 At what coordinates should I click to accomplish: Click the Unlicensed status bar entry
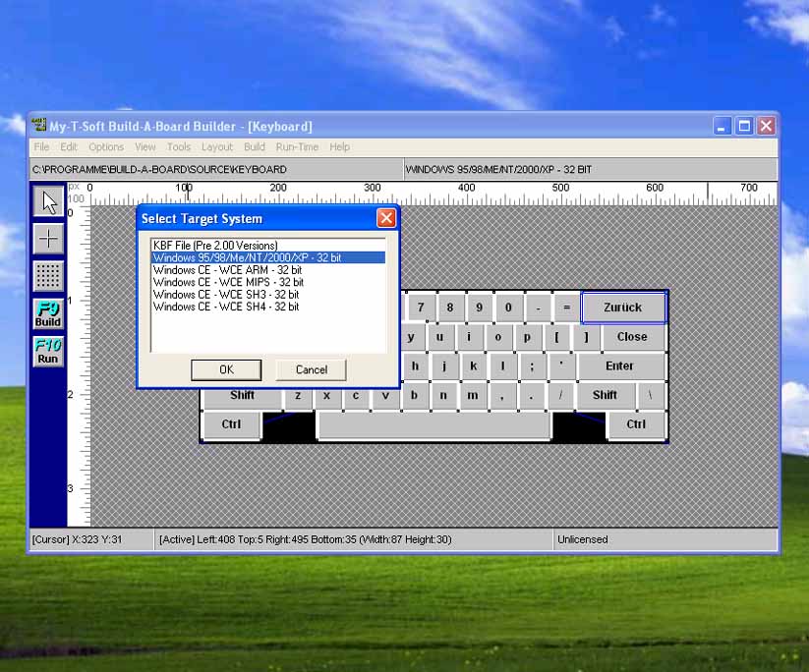pyautogui.click(x=665, y=539)
